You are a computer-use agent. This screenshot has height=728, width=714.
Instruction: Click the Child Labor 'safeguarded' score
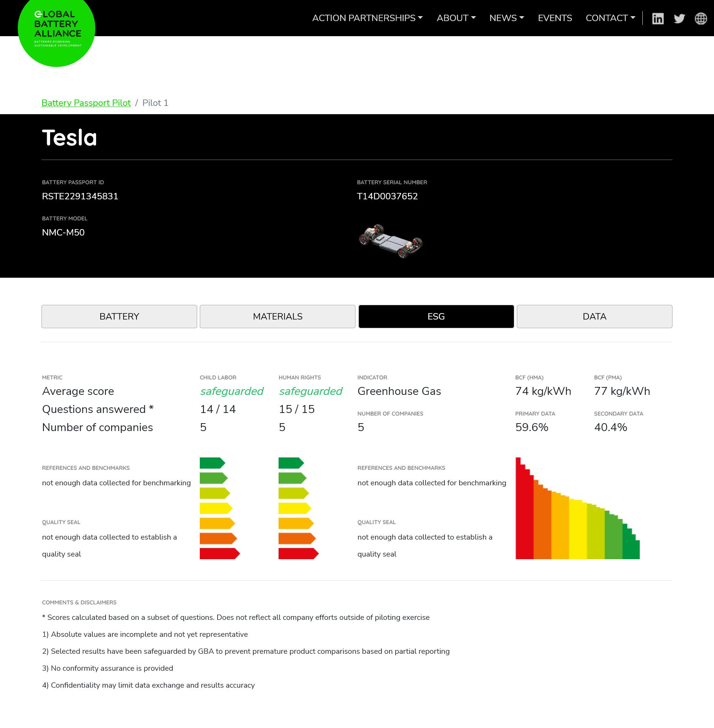point(232,391)
